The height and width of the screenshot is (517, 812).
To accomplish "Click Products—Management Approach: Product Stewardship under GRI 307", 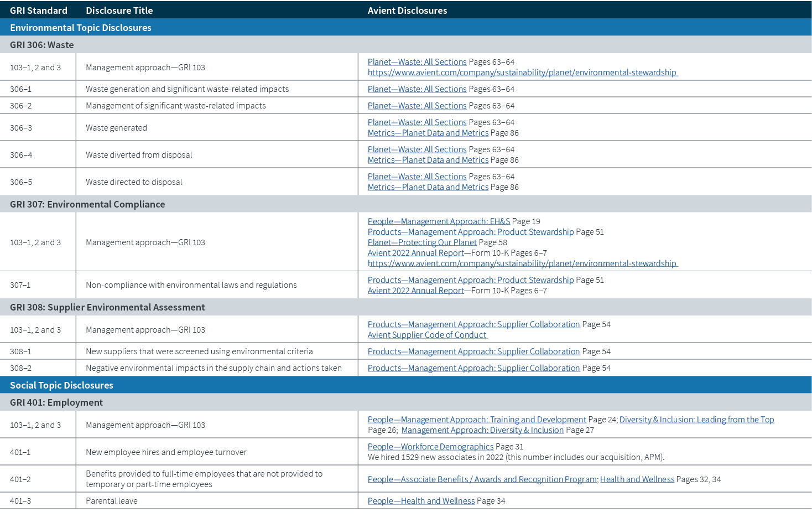I will (x=470, y=231).
